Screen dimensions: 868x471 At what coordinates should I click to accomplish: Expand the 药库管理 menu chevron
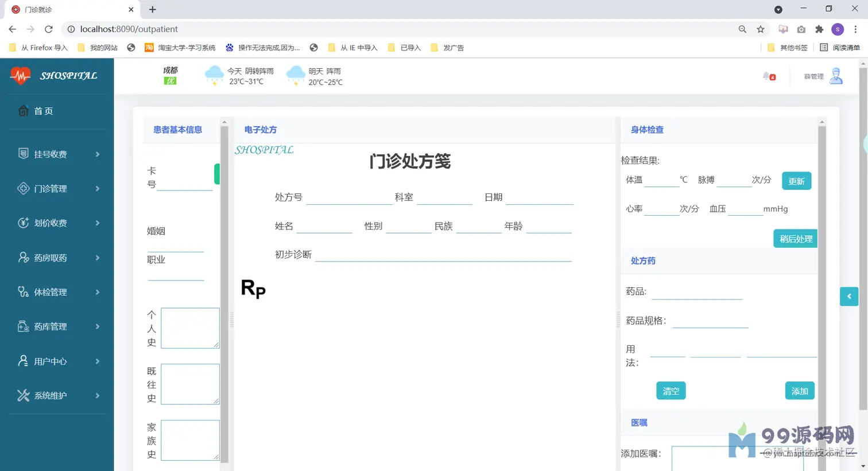[98, 326]
